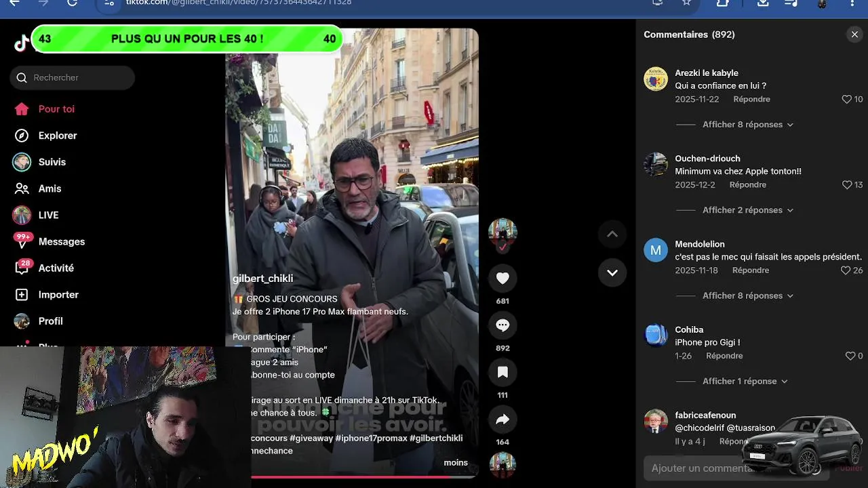
Task: Open Mendolelion's M avatar
Action: pos(656,250)
